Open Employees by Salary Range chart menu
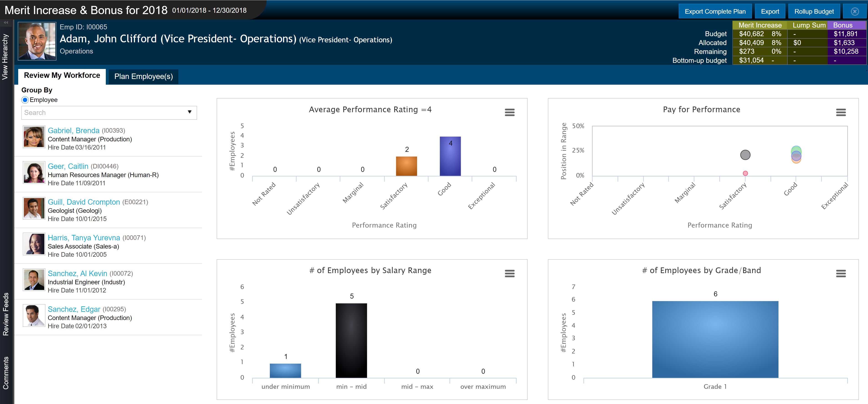The height and width of the screenshot is (404, 868). coord(509,273)
